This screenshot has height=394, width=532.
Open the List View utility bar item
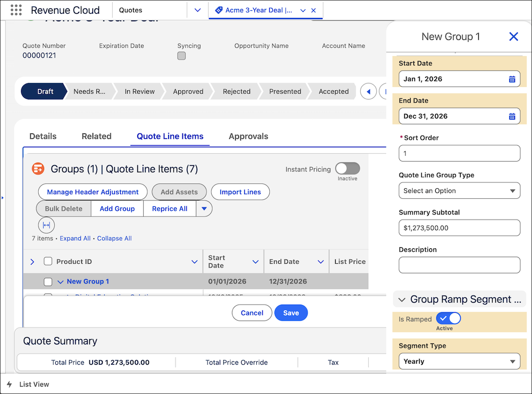click(x=28, y=384)
